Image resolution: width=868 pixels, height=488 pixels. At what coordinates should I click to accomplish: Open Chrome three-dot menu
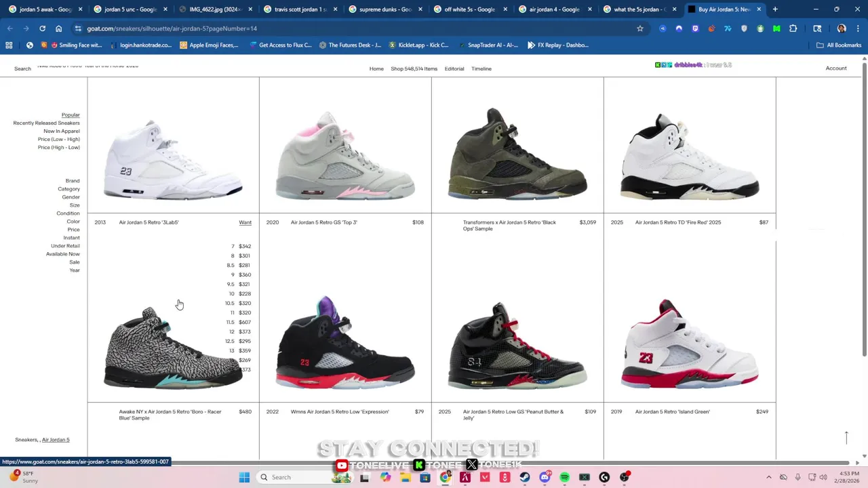click(856, 28)
